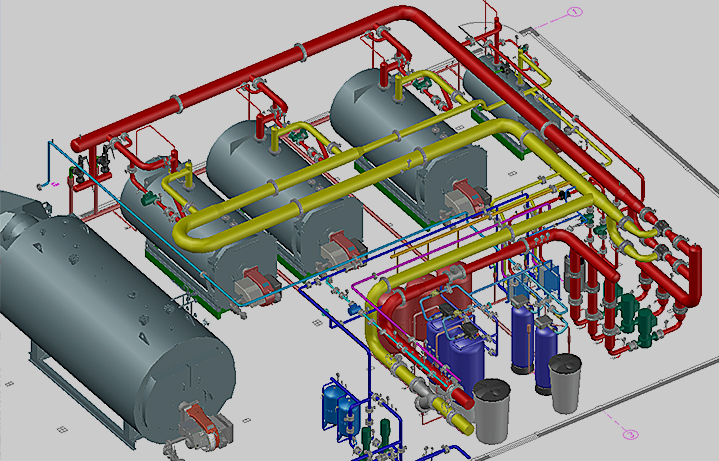Screen dimensions: 719x461
Task: Select the right gray brine tank
Action: [565, 381]
